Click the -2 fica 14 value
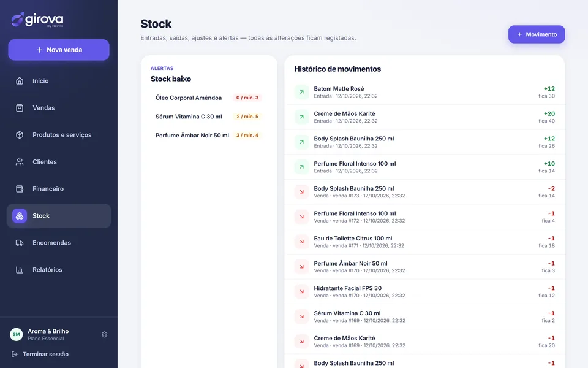Screen dimensions: 588x368 tap(547, 192)
